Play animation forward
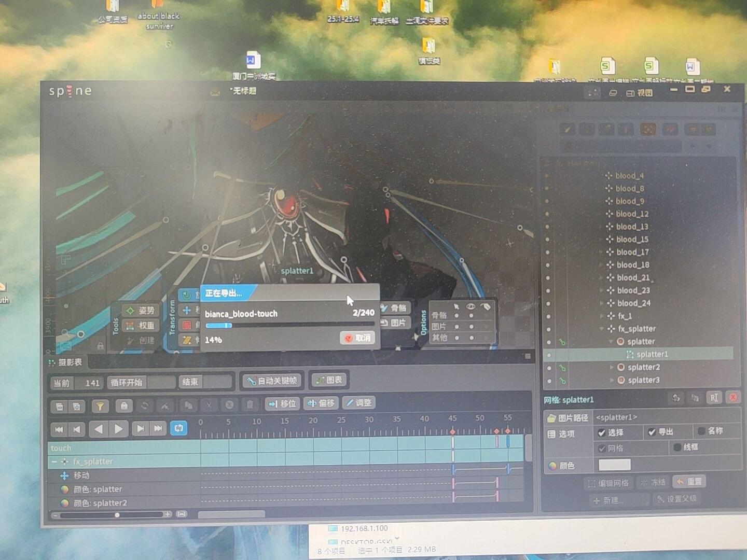The width and height of the screenshot is (747, 560). [x=118, y=429]
